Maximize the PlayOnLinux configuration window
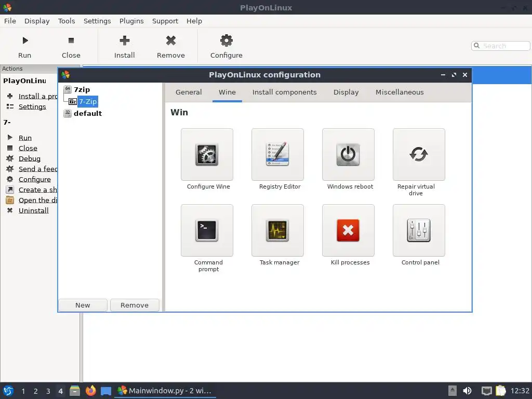Viewport: 532px width, 399px height. pos(454,75)
